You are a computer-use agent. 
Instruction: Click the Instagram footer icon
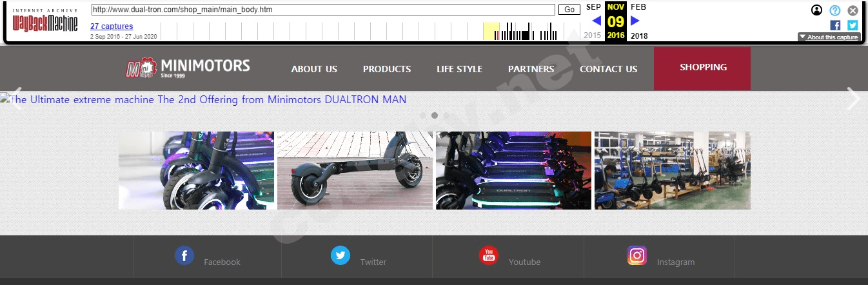pyautogui.click(x=637, y=255)
